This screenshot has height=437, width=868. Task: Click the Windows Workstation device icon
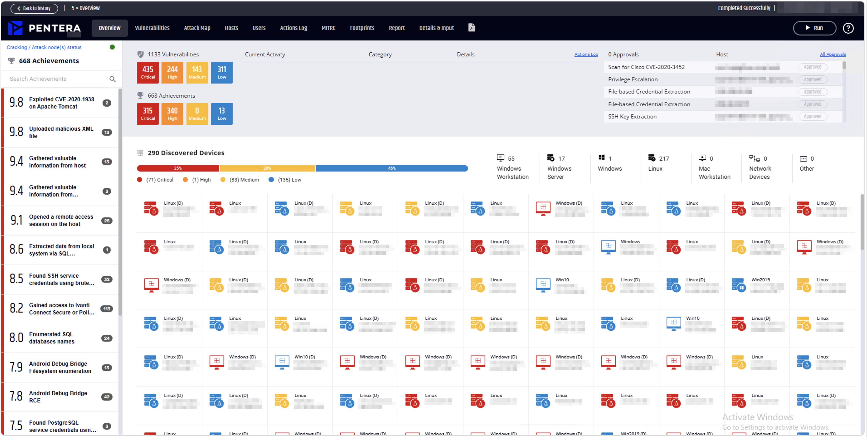coord(500,158)
